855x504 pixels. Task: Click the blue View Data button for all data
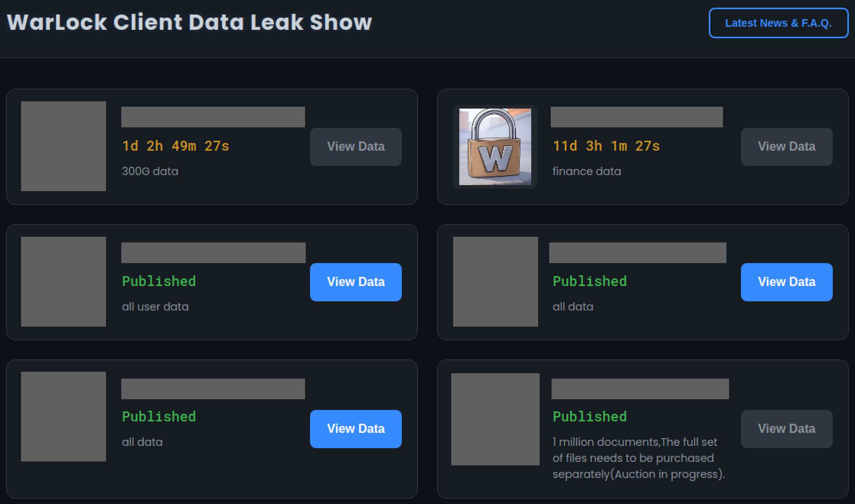(x=786, y=282)
